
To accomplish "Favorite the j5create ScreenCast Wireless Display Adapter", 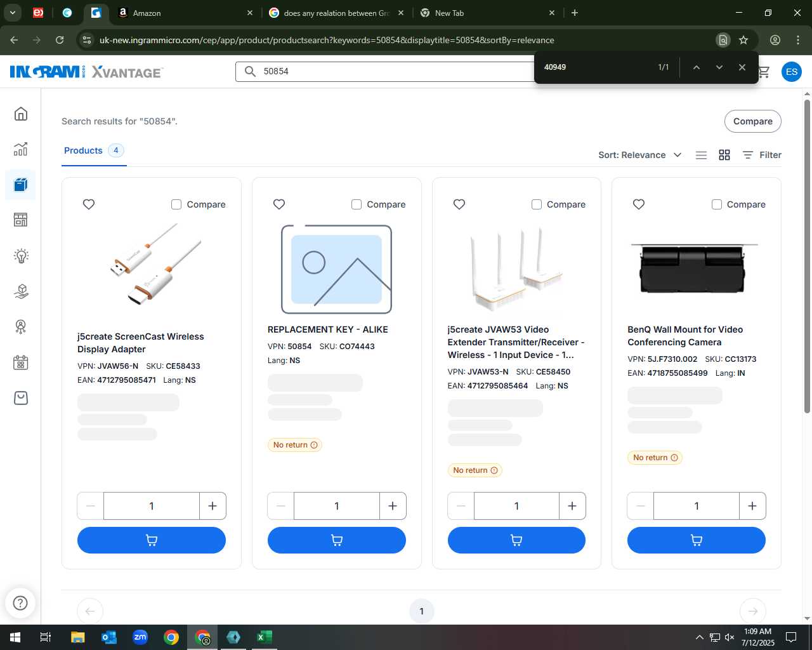I will (x=89, y=204).
